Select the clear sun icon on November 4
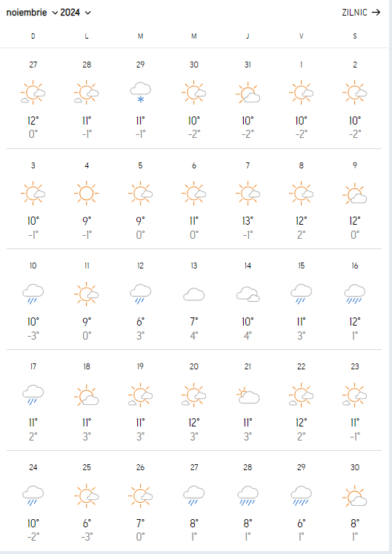The width and height of the screenshot is (392, 554). pos(87,194)
